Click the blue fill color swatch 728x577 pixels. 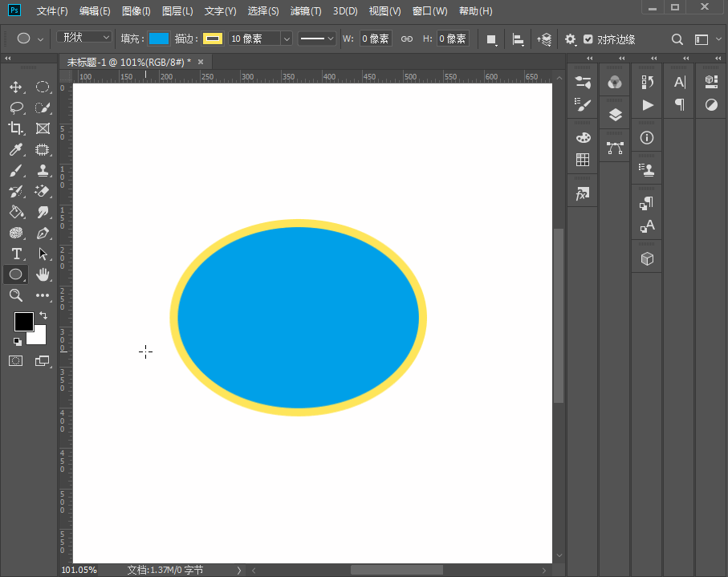pyautogui.click(x=159, y=39)
